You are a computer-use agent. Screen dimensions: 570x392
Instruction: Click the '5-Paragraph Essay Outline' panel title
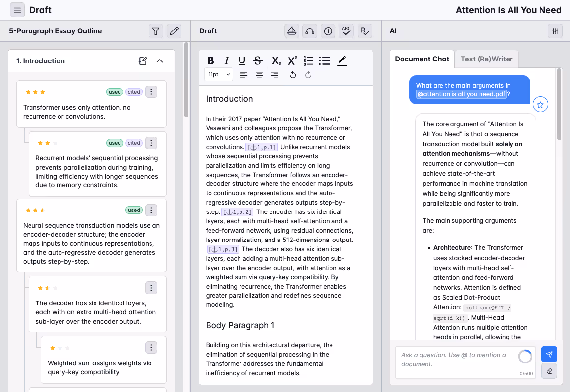pos(55,31)
